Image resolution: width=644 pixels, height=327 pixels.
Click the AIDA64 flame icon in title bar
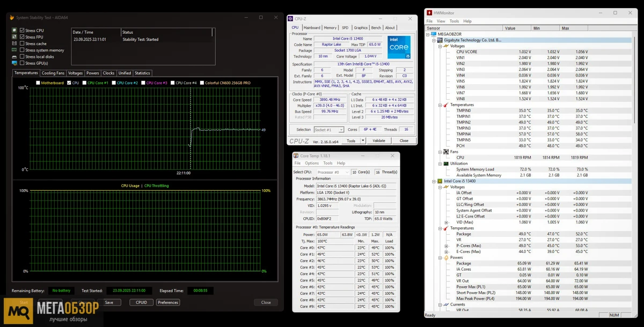12,18
